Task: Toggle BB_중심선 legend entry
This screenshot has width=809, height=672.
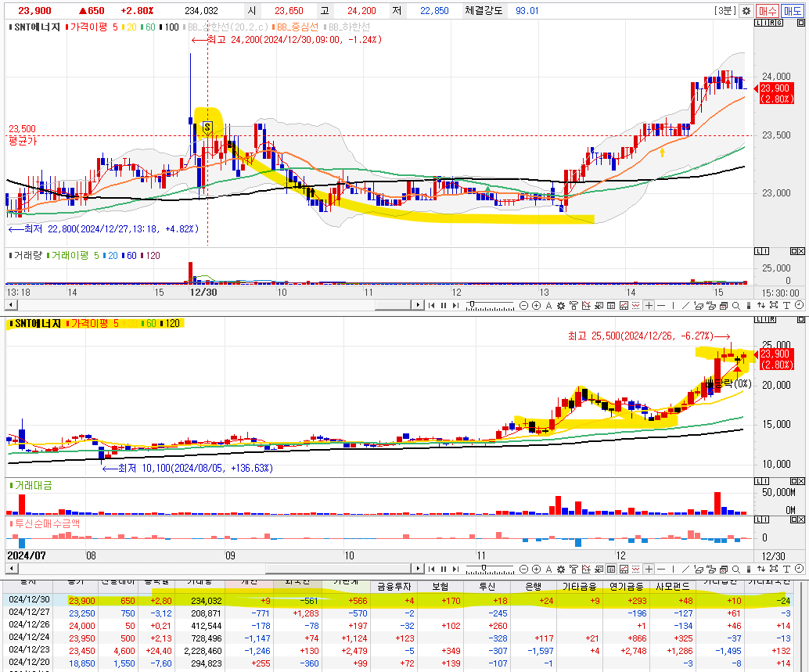Action: 296,27
